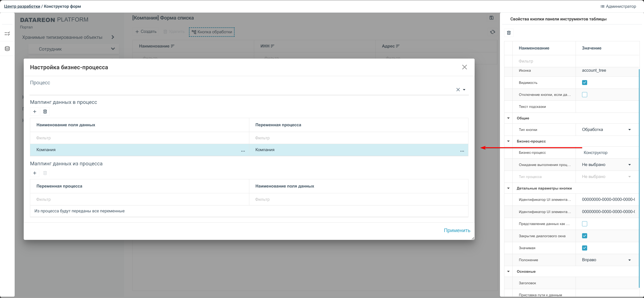Uncheck the Видимость checkbox

click(x=584, y=83)
